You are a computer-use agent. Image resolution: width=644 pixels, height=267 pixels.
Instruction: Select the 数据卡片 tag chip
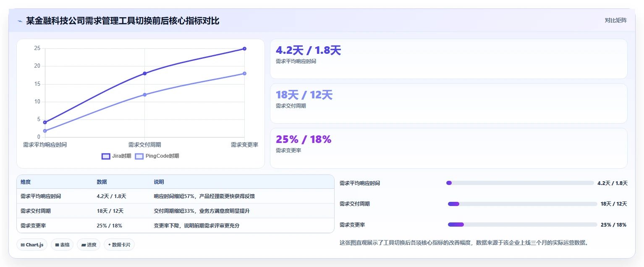[119, 245]
